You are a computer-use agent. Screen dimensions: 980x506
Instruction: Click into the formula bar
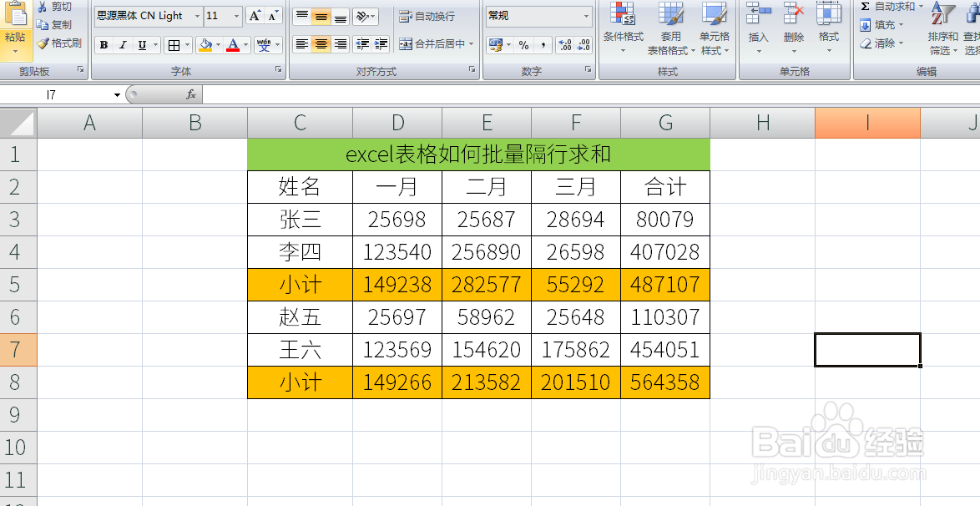[591, 94]
